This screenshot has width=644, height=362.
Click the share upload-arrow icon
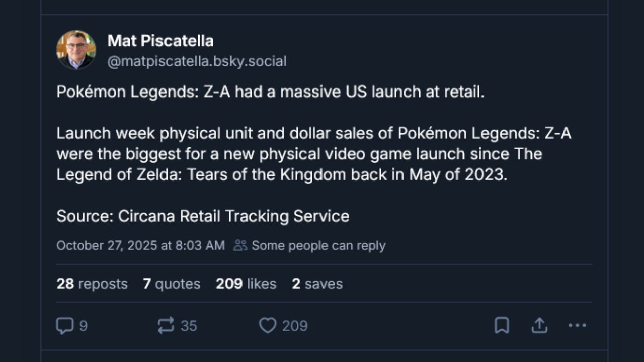point(539,326)
